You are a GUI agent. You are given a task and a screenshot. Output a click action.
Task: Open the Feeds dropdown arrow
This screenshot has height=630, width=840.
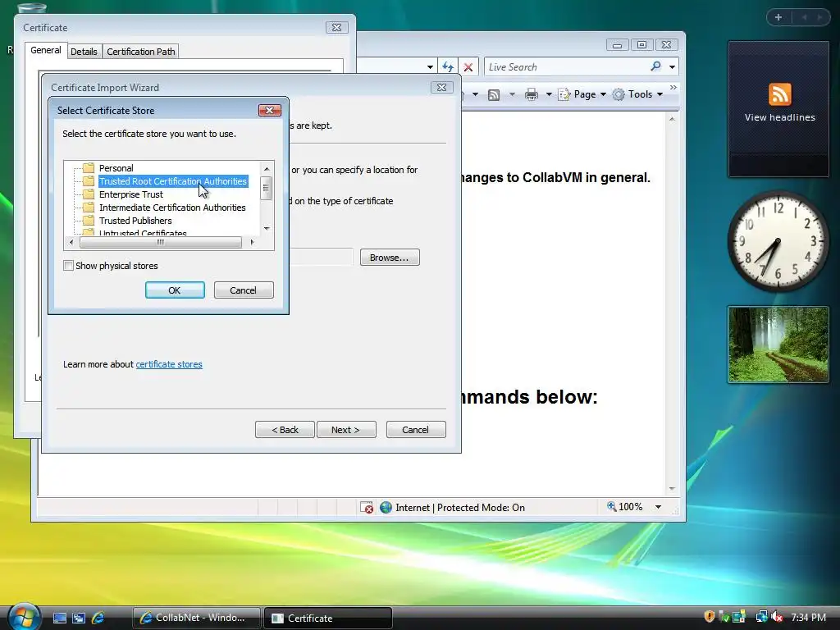[x=512, y=95]
